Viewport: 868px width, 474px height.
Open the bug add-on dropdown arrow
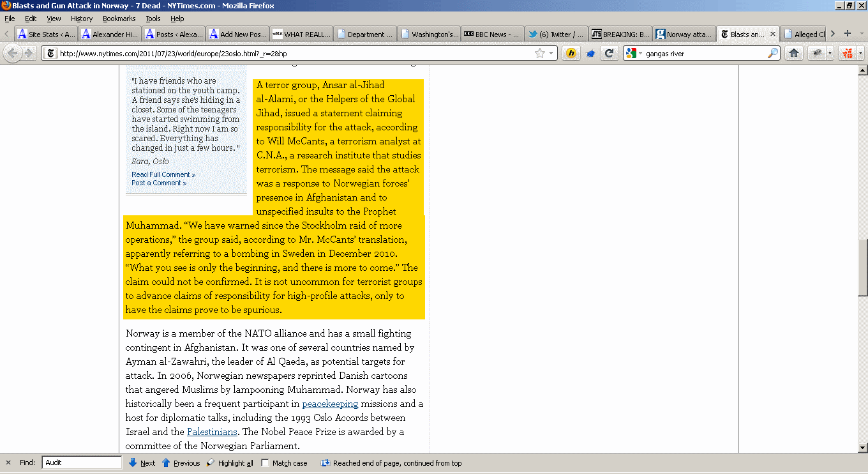coord(830,53)
